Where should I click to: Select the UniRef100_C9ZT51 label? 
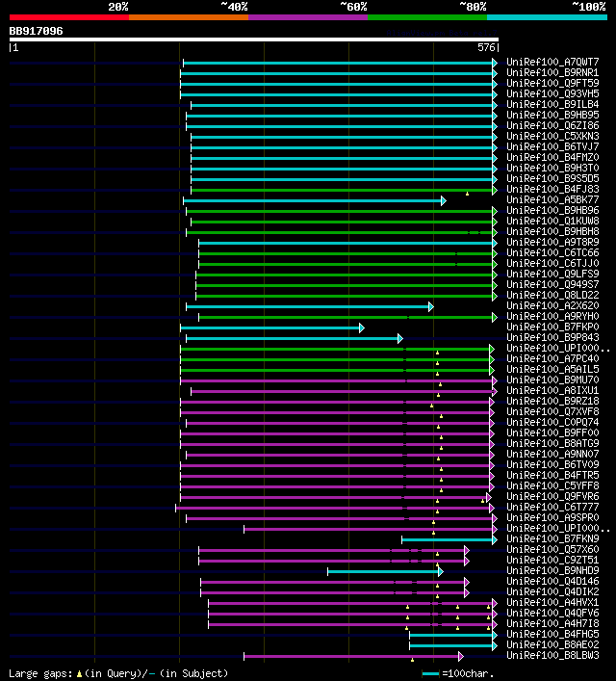pos(552,560)
